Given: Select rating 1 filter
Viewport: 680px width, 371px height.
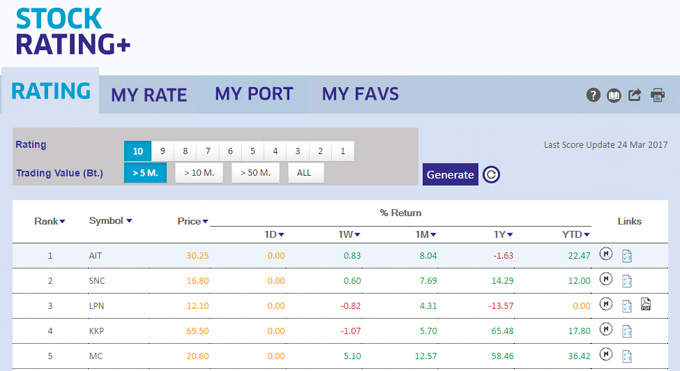Looking at the screenshot, I should (x=343, y=151).
